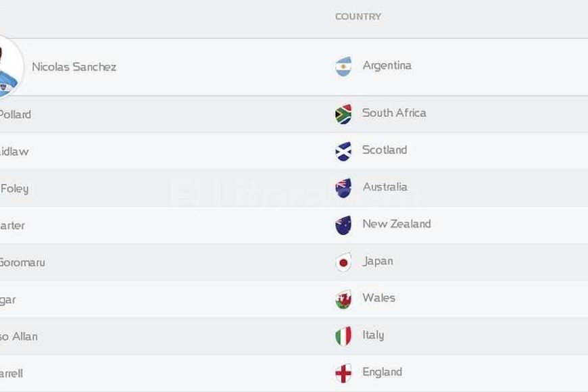Select the Nicolas Sanchez name link

point(74,67)
